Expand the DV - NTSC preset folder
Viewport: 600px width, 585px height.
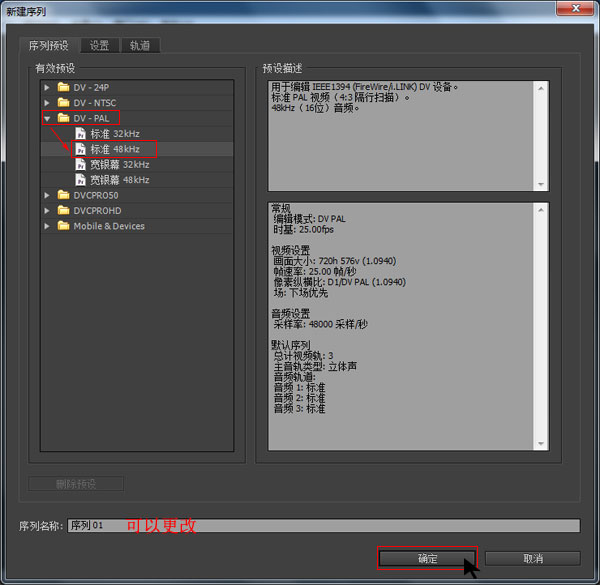[47, 103]
